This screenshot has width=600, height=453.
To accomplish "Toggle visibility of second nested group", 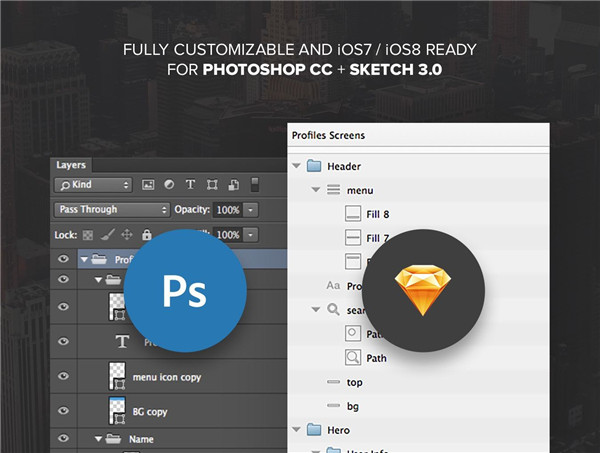I will coord(64,279).
